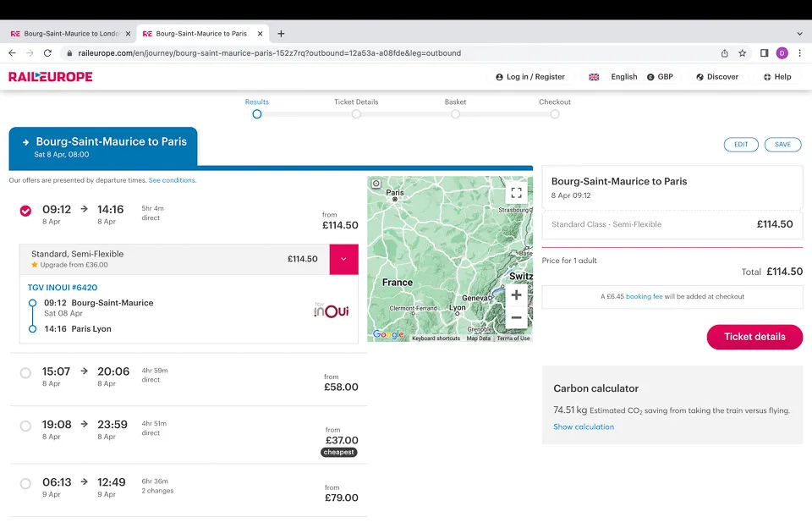Select English language option
The height and width of the screenshot is (528, 812).
tap(624, 77)
